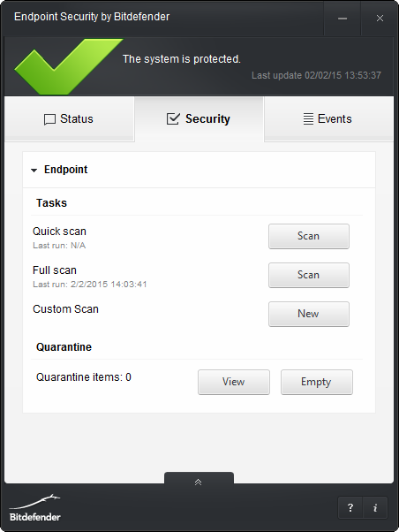Switch to the Status tab
The width and height of the screenshot is (399, 532).
click(x=69, y=118)
